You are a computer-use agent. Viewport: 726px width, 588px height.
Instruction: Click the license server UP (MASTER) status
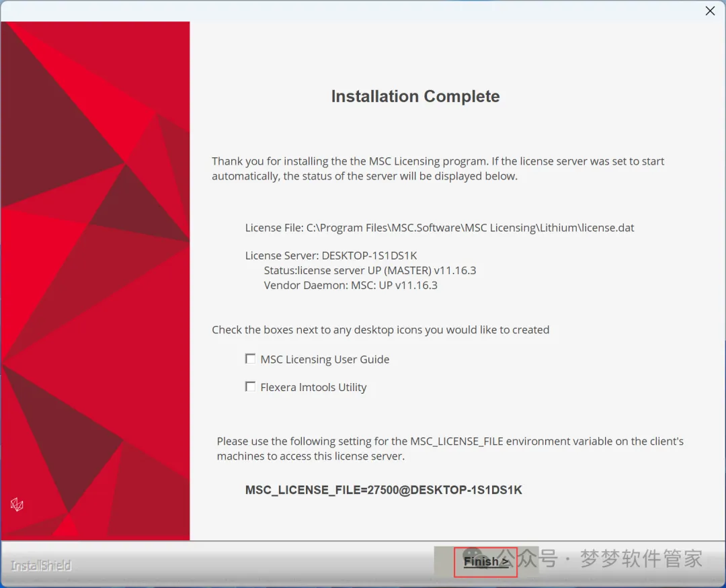pos(370,270)
